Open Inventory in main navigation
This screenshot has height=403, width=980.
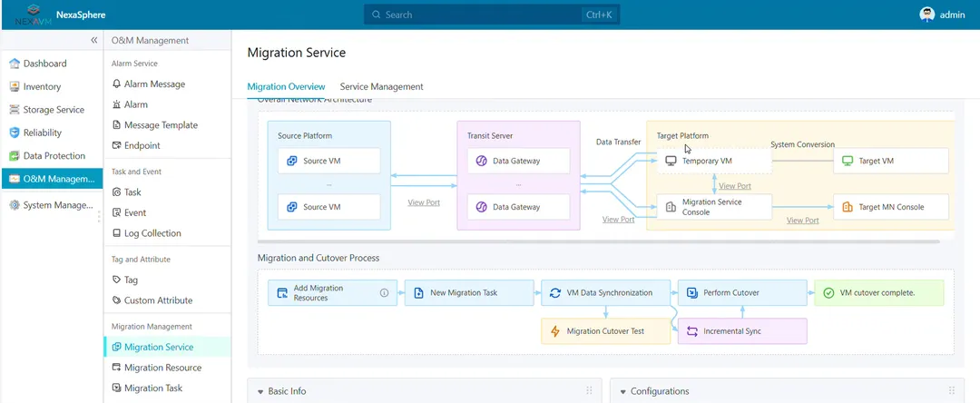point(51,87)
